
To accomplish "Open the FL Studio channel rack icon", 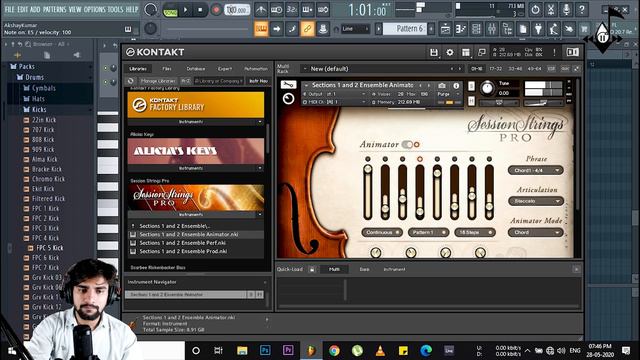I will (x=476, y=29).
